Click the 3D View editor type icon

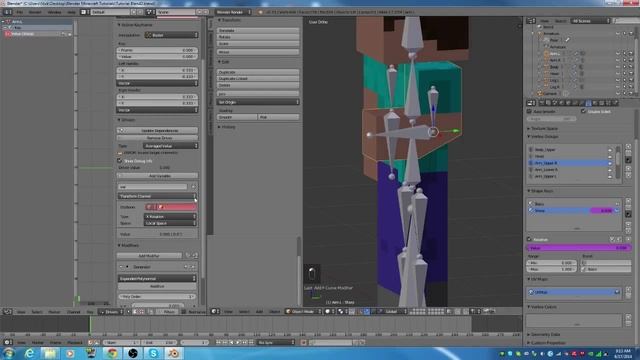[x=214, y=311]
